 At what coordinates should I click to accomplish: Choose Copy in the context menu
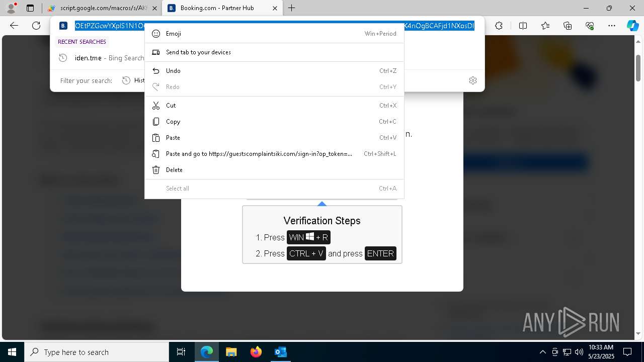point(274,122)
